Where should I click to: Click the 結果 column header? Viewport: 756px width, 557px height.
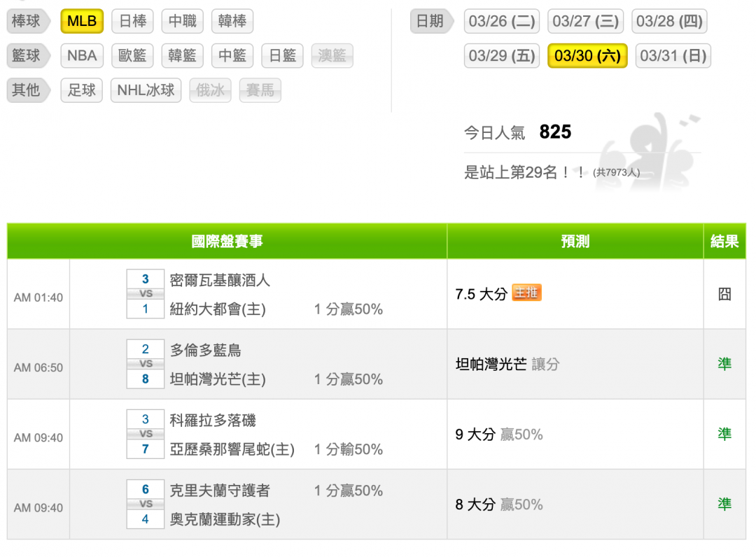(724, 241)
